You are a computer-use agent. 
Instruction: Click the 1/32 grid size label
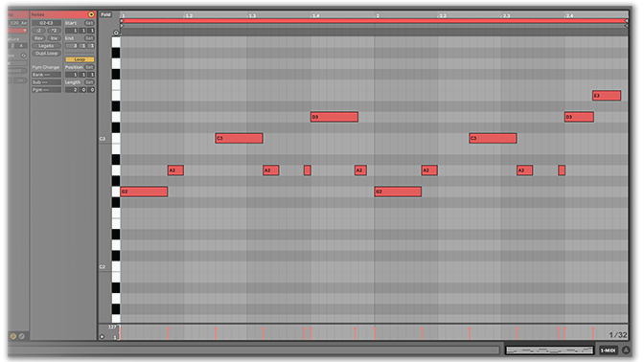click(618, 335)
